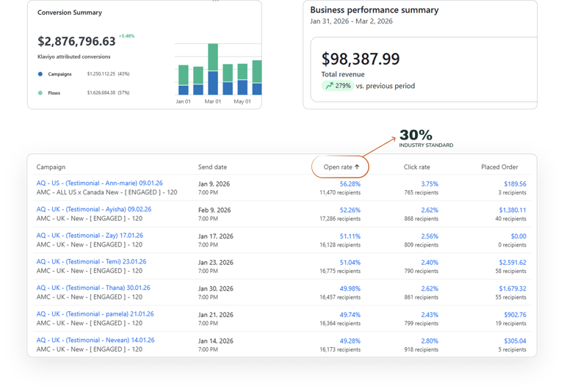This screenshot has height=392, width=564.
Task: Sort by the Click rate column header
Action: [x=416, y=167]
